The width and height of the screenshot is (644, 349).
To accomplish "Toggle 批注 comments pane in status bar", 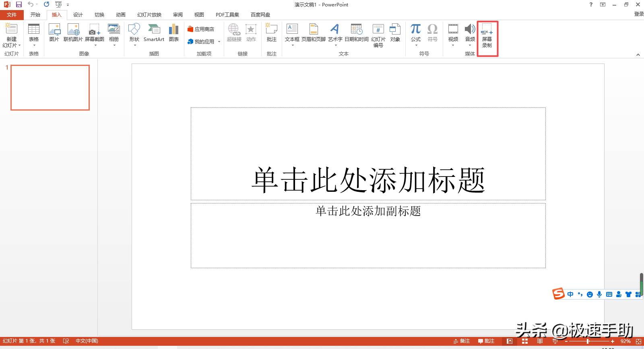I will [x=486, y=341].
